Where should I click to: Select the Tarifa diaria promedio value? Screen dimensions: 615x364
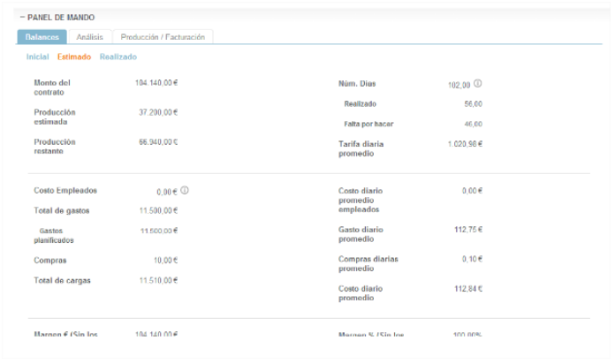[x=465, y=144]
